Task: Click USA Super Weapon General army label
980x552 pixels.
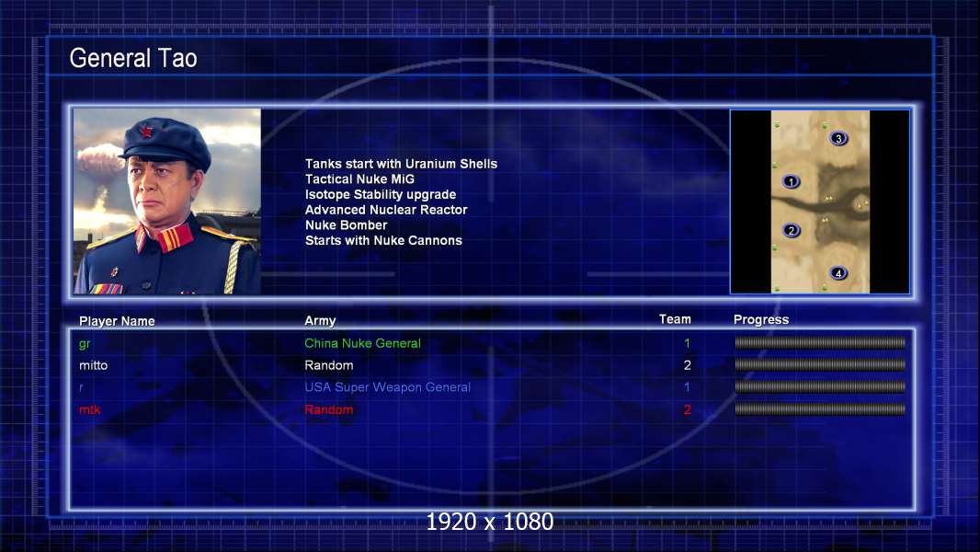Action: coord(387,387)
